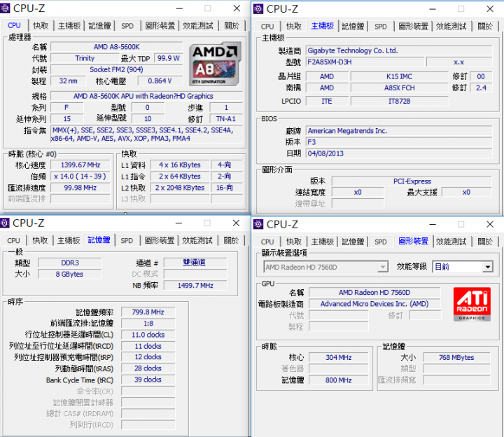
Task: Click the 最大 TDP value 99.9 W
Action: (x=169, y=58)
